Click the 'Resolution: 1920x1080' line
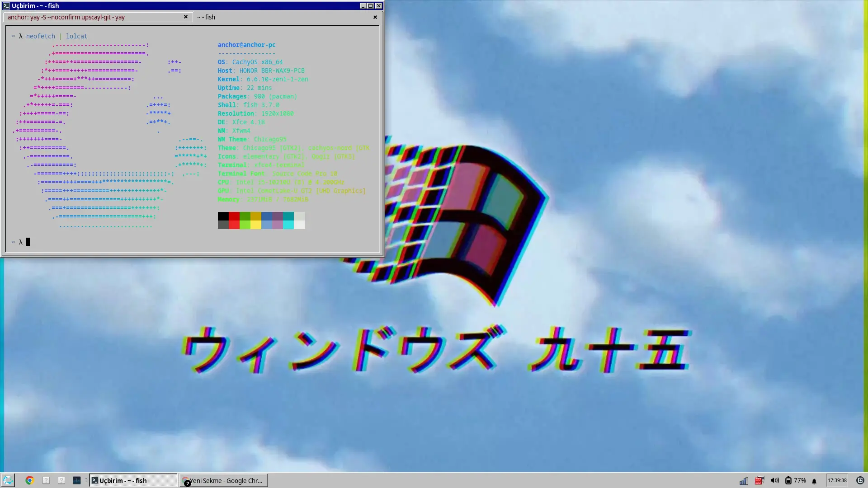 256,113
